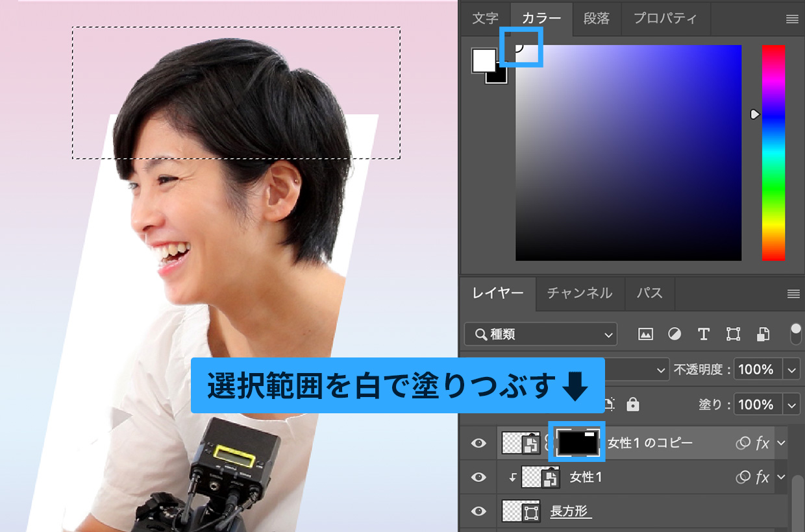The image size is (805, 532).
Task: Switch to the 文字 tab
Action: [486, 18]
